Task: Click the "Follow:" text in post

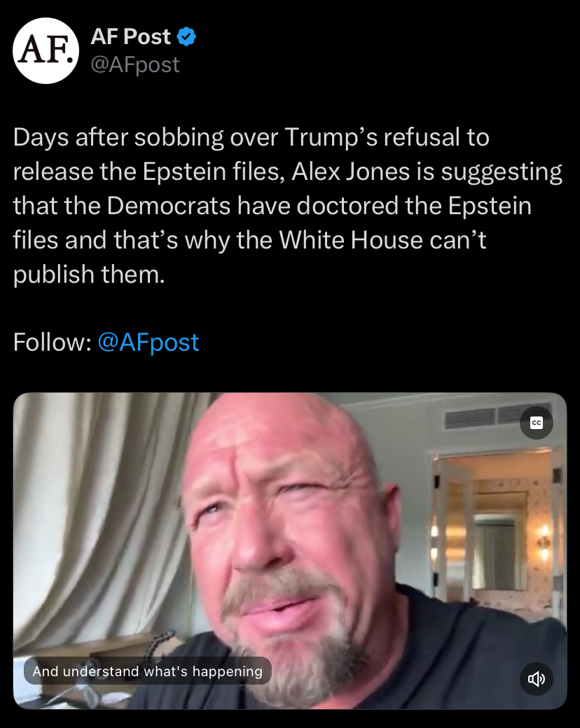Action: tap(52, 342)
